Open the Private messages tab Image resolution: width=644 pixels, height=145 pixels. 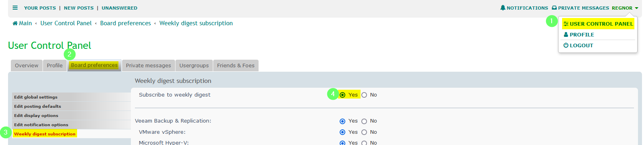click(148, 65)
